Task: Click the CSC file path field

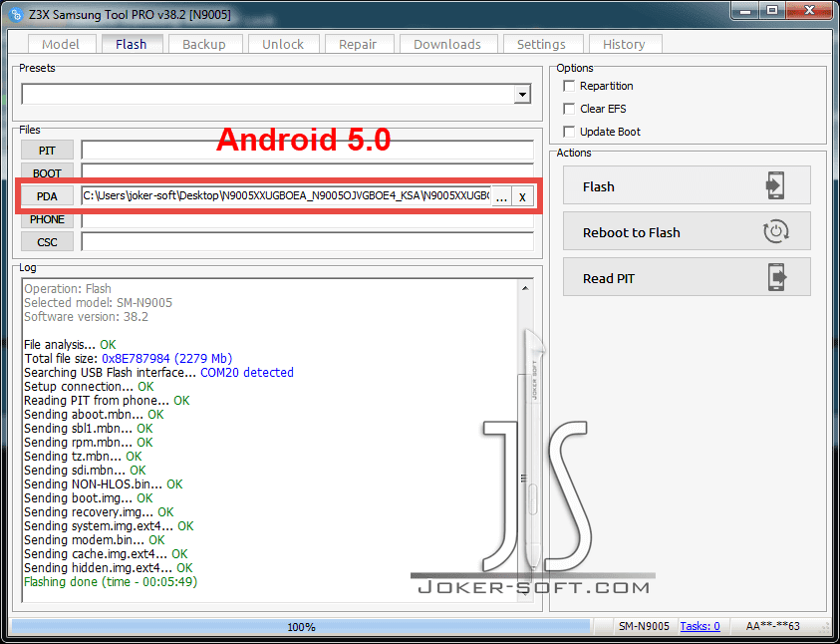Action: [x=308, y=242]
